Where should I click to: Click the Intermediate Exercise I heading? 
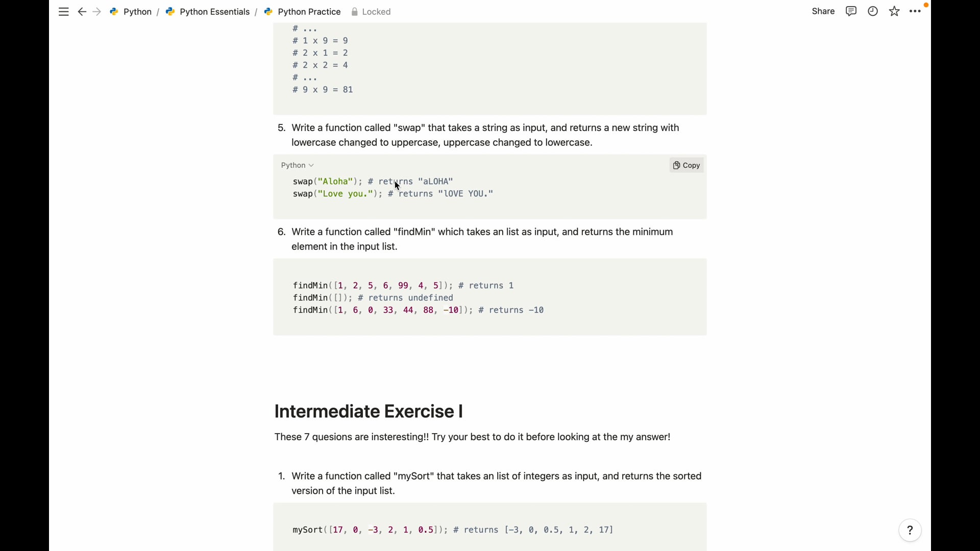(369, 411)
